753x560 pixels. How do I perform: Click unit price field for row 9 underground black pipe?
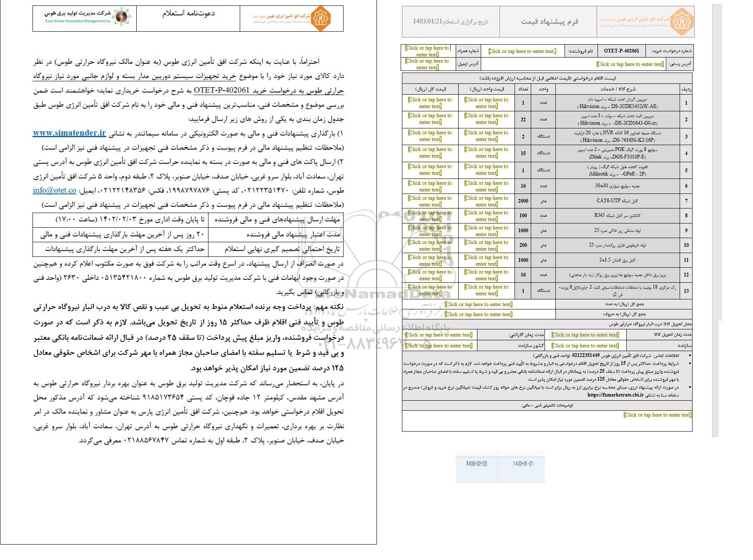click(x=486, y=231)
